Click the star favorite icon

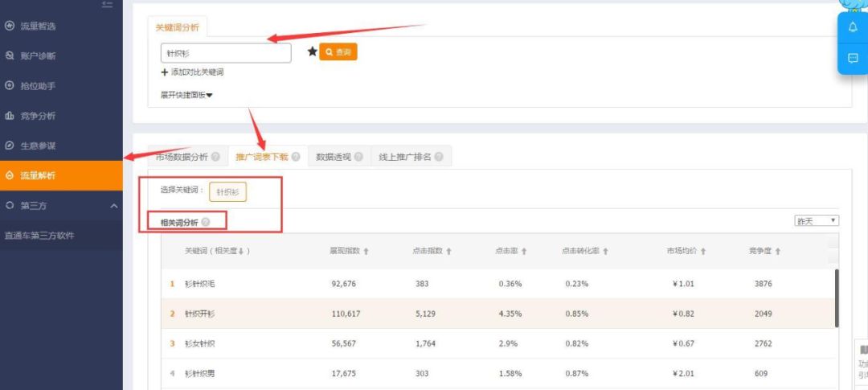click(x=312, y=51)
